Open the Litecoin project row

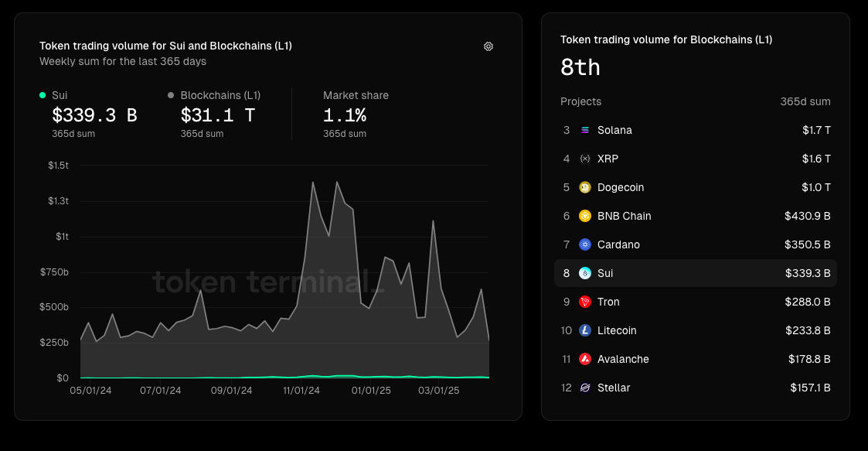pos(696,330)
